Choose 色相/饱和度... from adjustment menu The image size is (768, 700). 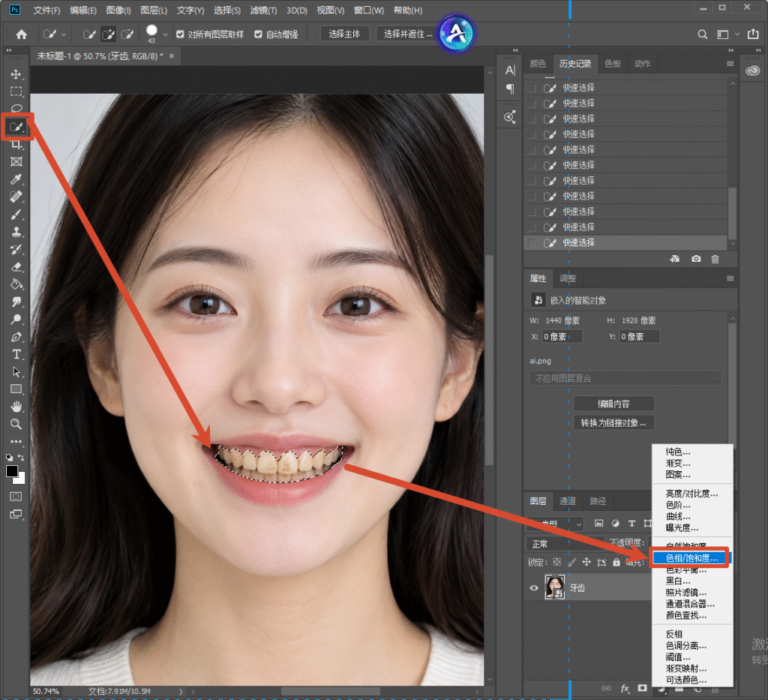coord(691,558)
